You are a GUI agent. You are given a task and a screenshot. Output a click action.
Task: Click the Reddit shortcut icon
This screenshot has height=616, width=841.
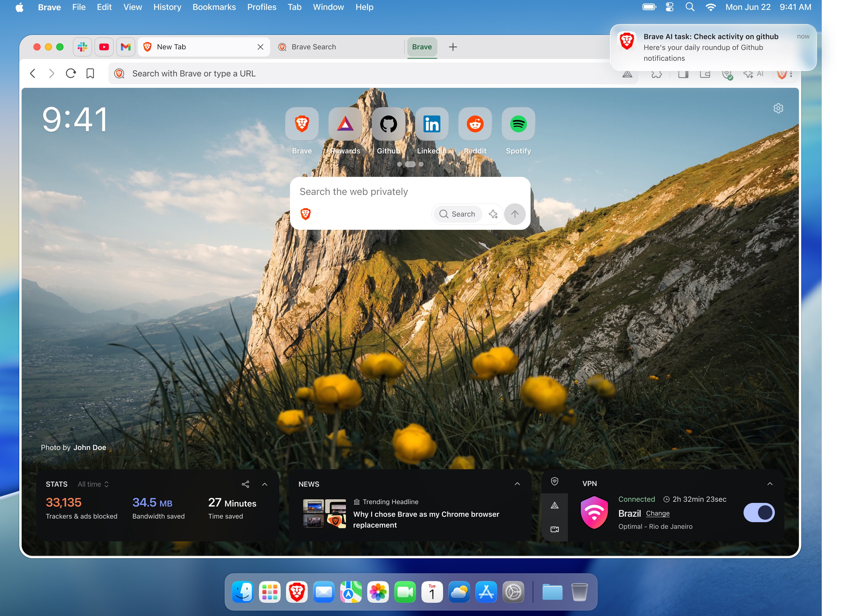point(475,124)
